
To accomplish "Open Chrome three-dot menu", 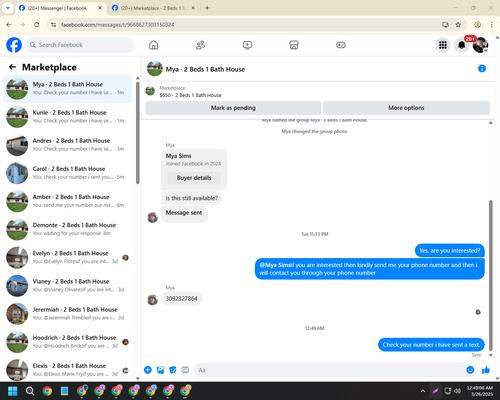I will click(491, 25).
